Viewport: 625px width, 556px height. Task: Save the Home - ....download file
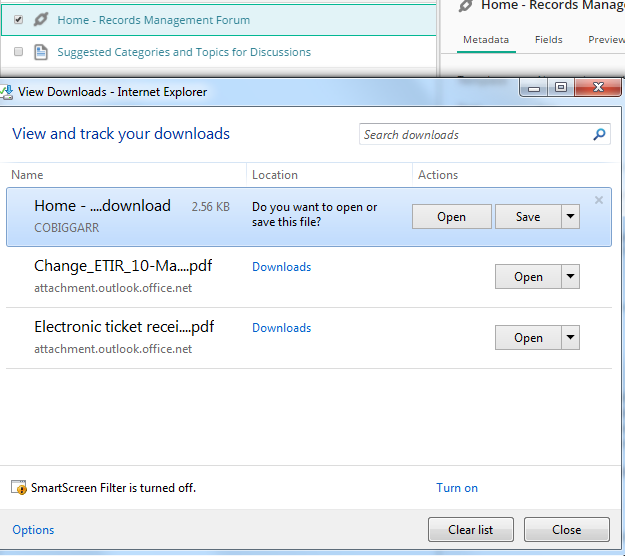[x=528, y=217]
